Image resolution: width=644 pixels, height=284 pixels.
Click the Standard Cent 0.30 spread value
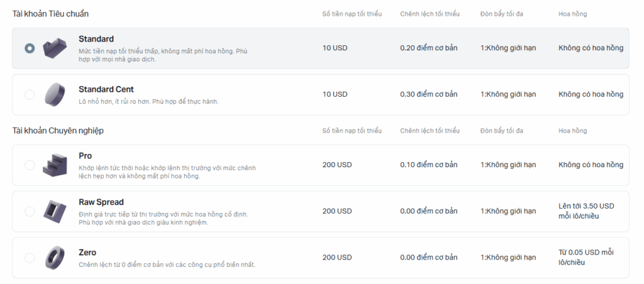[x=429, y=94]
